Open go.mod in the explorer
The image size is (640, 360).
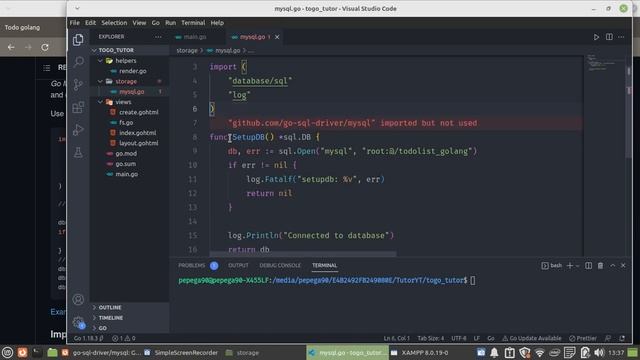coord(126,153)
